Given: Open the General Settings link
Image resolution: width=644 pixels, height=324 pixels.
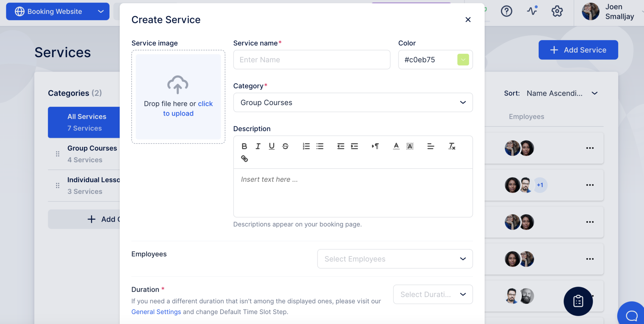Looking at the screenshot, I should click(156, 311).
